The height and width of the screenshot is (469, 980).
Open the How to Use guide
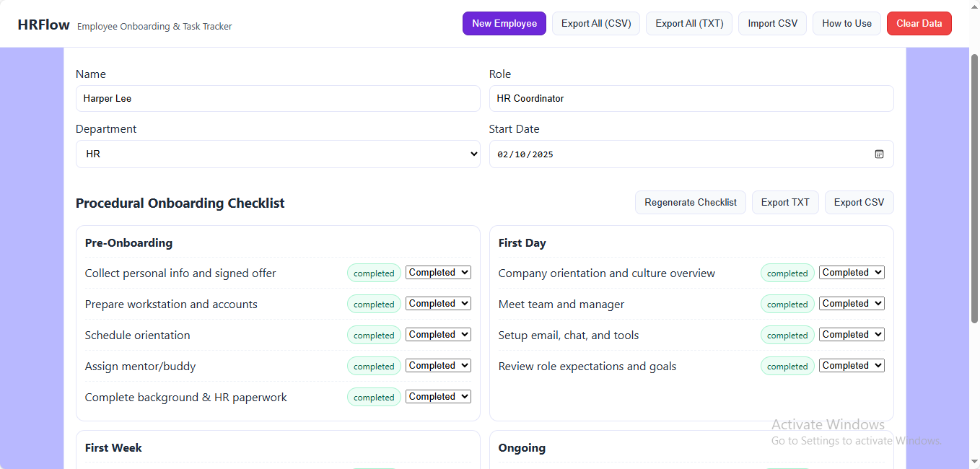(846, 24)
